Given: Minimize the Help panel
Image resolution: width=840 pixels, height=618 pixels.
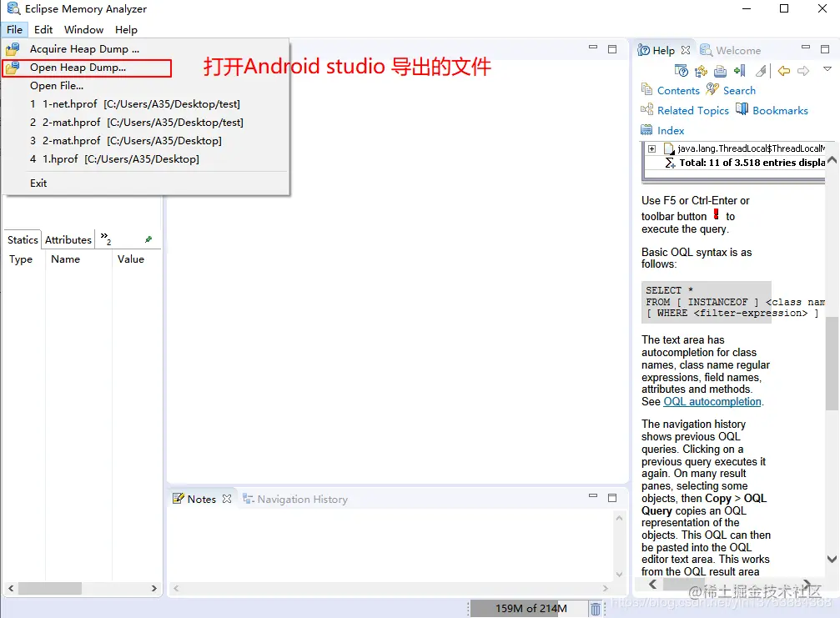Looking at the screenshot, I should coord(805,48).
